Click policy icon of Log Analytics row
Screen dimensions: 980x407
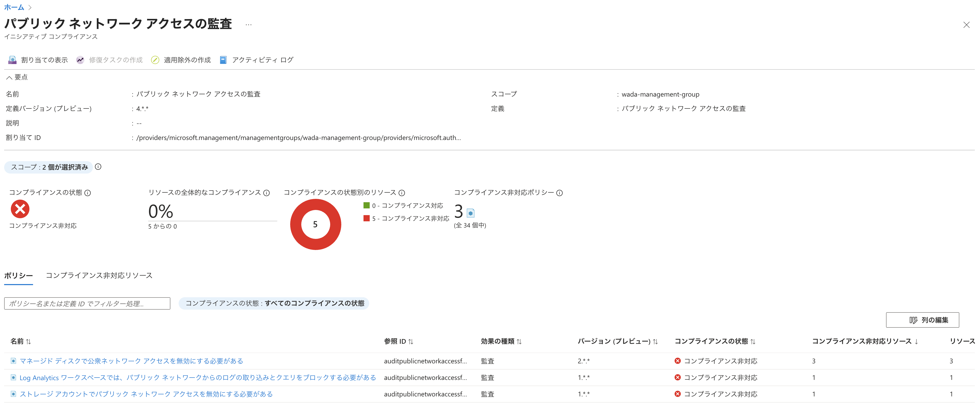(x=13, y=377)
